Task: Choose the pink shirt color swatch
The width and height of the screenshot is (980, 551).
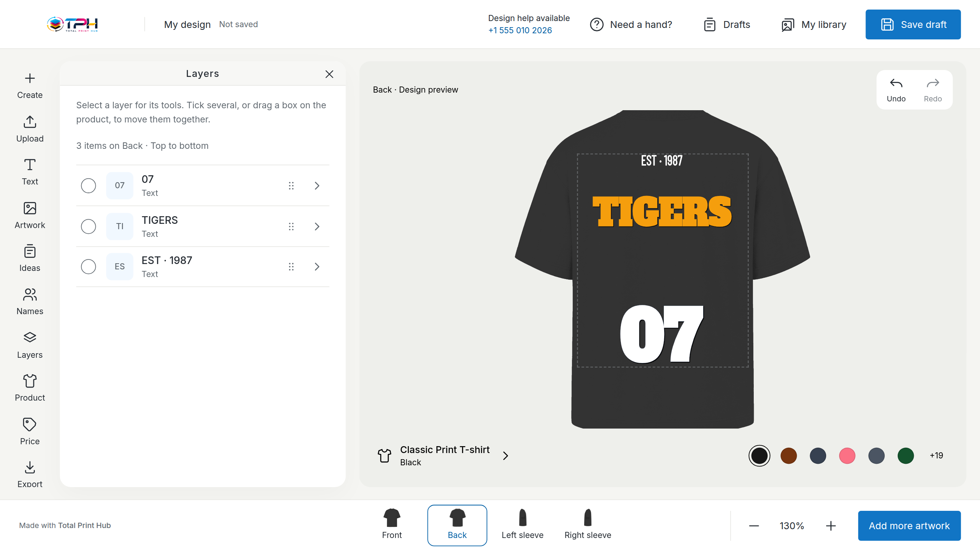Action: click(x=847, y=455)
